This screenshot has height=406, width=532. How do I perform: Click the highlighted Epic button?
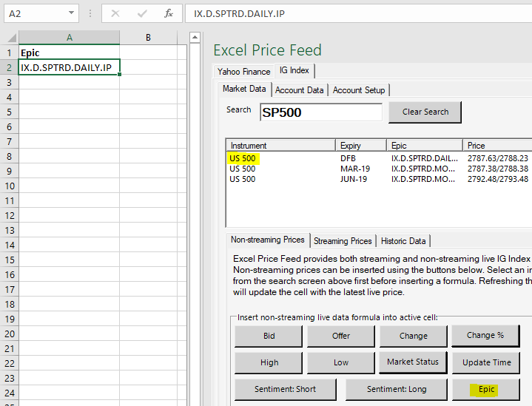click(x=486, y=389)
